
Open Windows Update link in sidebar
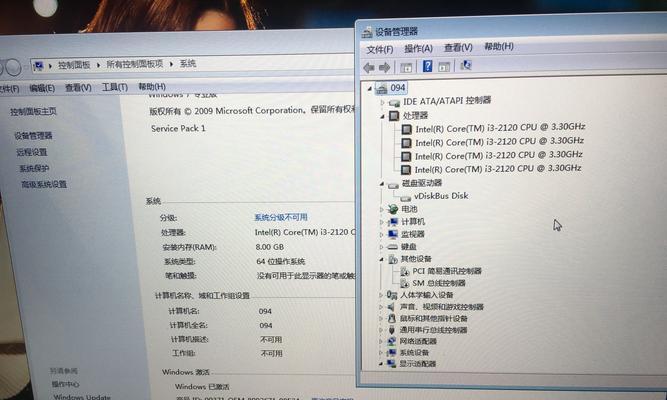pos(82,397)
